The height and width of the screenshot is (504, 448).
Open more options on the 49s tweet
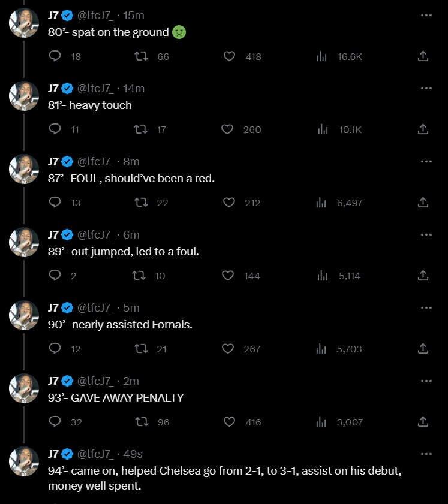point(426,454)
